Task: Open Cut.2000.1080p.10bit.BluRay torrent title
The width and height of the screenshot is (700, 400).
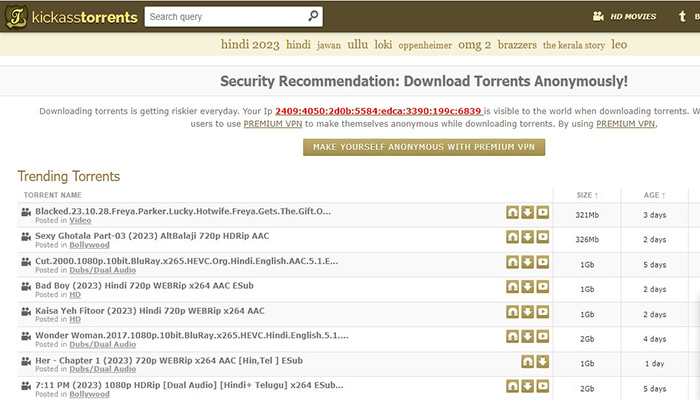Action: (x=187, y=261)
